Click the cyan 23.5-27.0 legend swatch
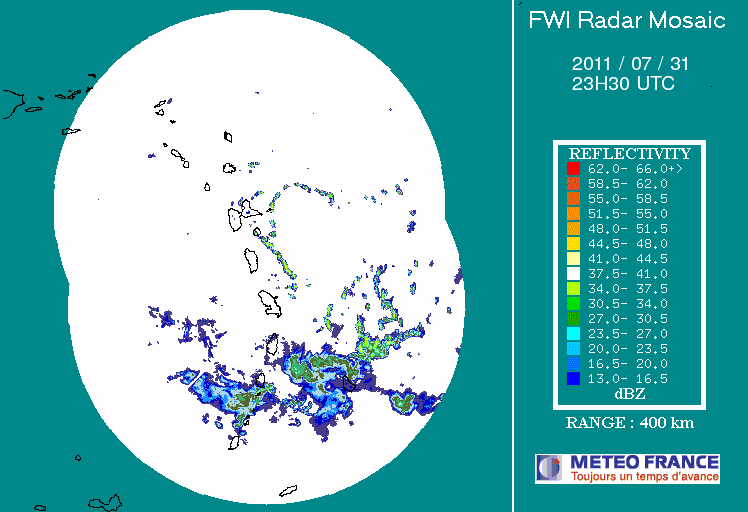This screenshot has width=748, height=512. point(573,334)
